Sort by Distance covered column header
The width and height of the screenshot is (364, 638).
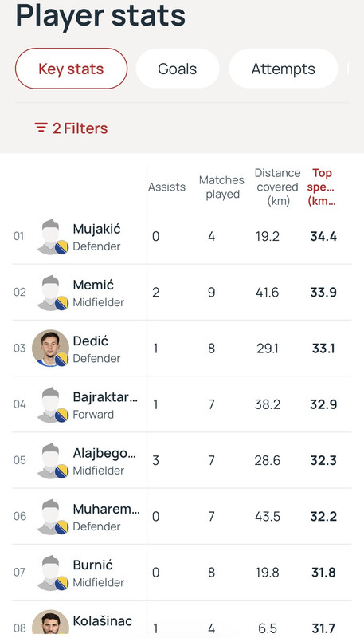coord(278,187)
